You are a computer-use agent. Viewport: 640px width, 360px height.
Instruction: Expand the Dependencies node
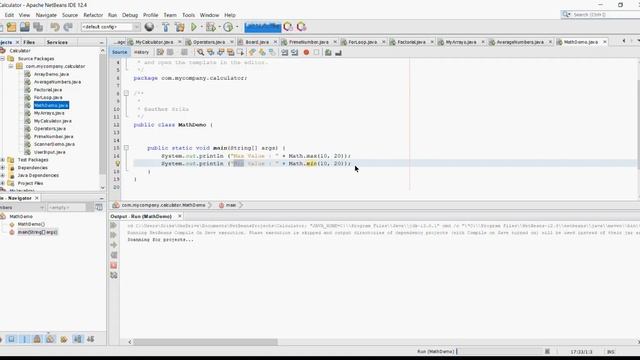tap(2, 168)
